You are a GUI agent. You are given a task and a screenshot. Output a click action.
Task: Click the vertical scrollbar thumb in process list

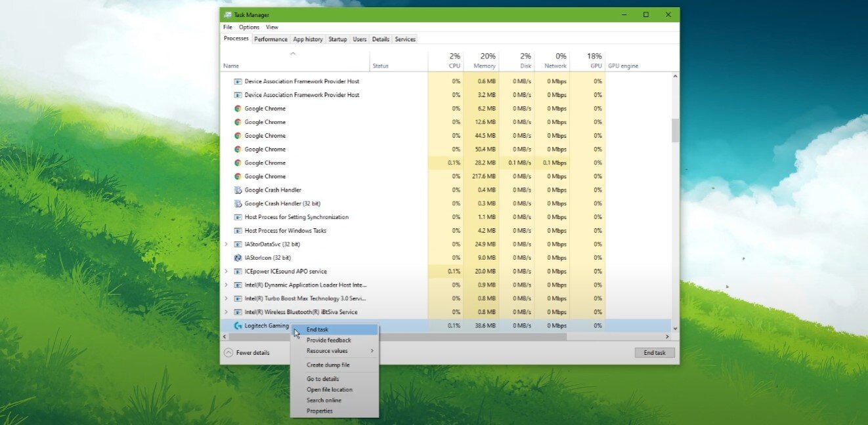pos(675,130)
